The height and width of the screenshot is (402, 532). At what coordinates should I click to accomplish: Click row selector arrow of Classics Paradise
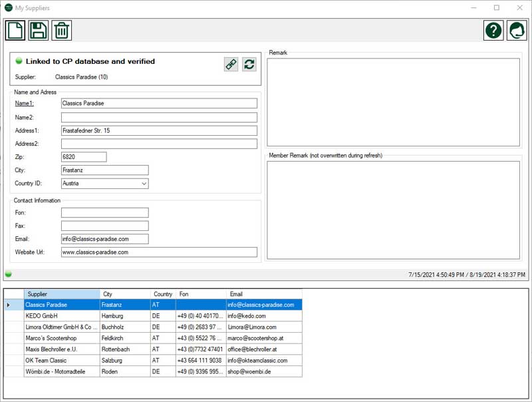[x=14, y=305]
